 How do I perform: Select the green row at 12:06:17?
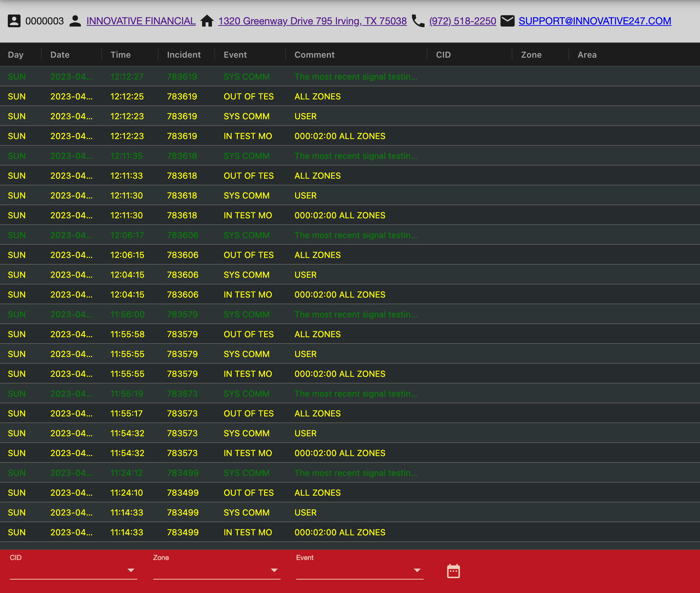350,235
